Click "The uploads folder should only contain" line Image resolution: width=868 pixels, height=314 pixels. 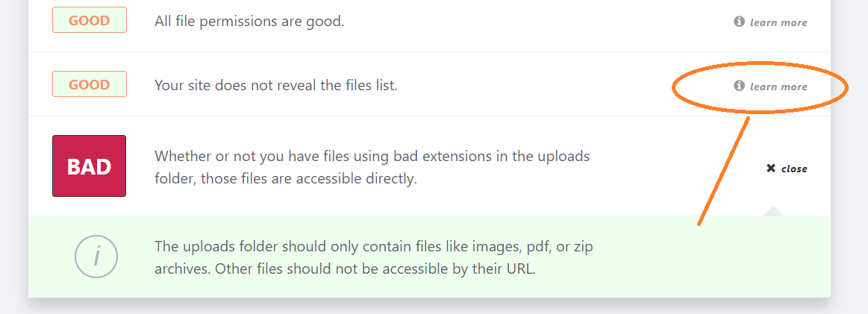374,246
